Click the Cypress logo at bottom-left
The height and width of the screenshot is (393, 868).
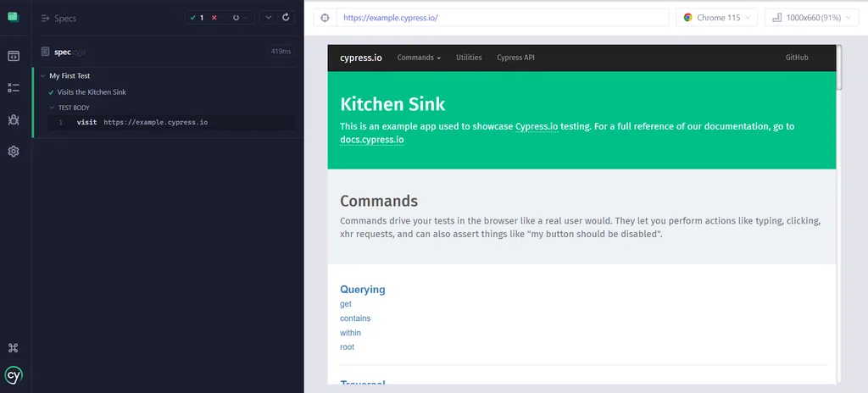tap(14, 375)
